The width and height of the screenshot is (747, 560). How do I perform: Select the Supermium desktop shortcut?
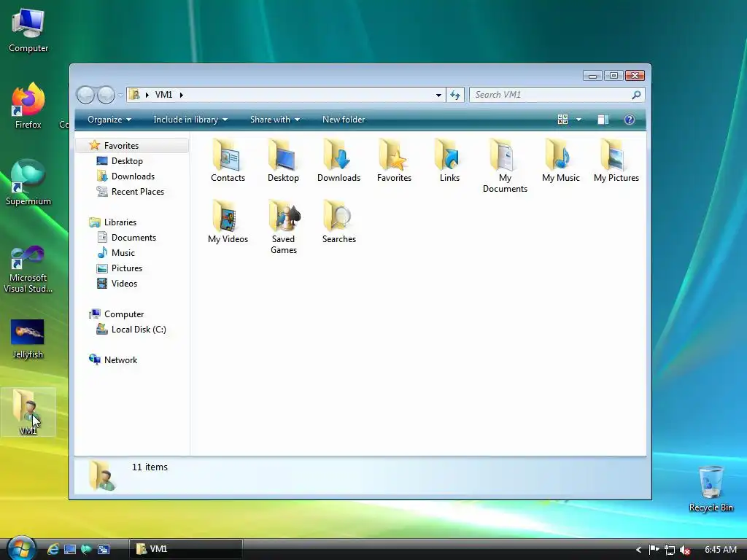[28, 182]
